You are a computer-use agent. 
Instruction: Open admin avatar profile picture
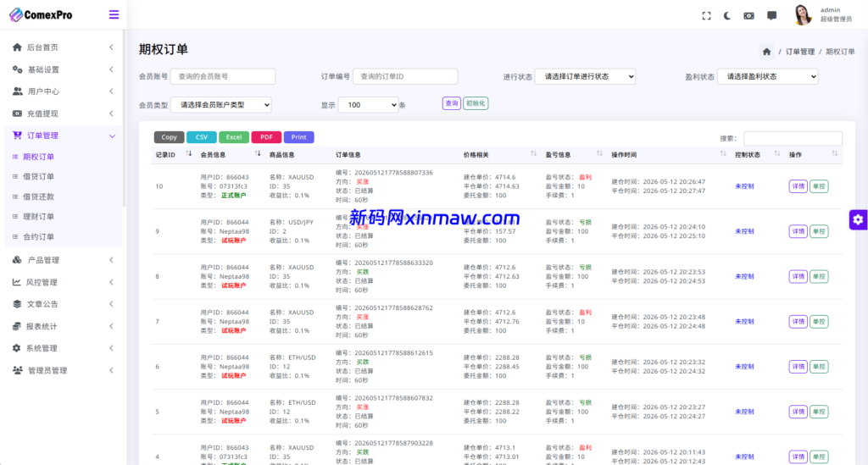(x=802, y=15)
